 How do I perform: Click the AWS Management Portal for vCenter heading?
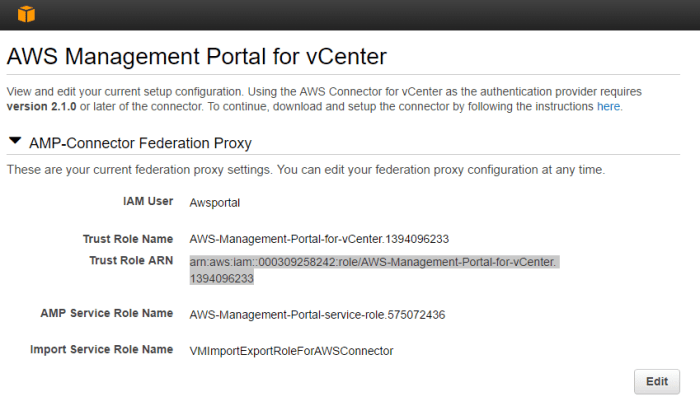point(197,57)
